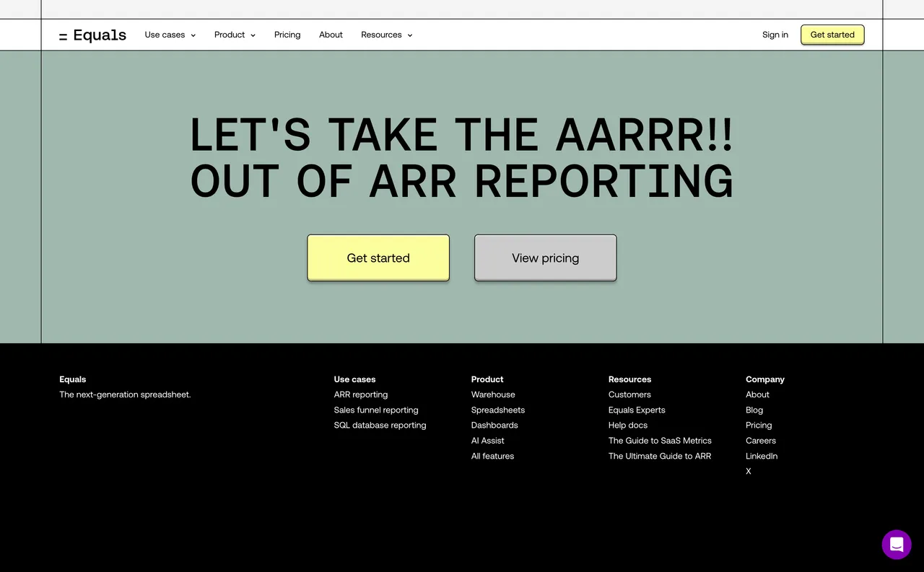
Task: Click Help docs under Resources footer
Action: click(627, 425)
